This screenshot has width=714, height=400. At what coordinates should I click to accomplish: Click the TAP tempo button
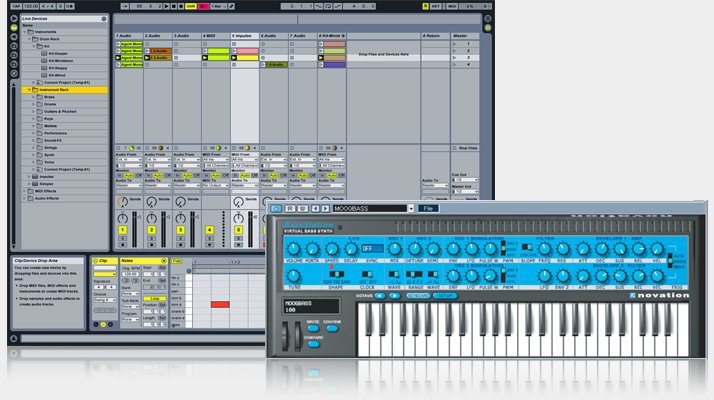click(16, 6)
